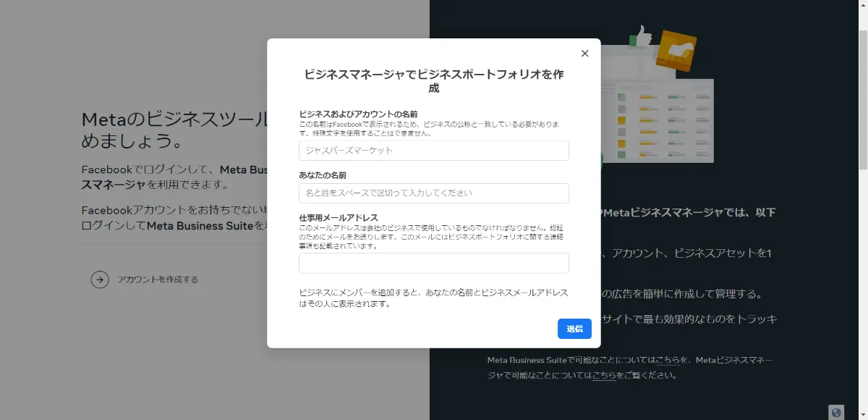This screenshot has height=420, width=868.
Task: Click the dialog heading ビジネスマネージャでビジネスポートフォリオを作成
Action: (434, 81)
